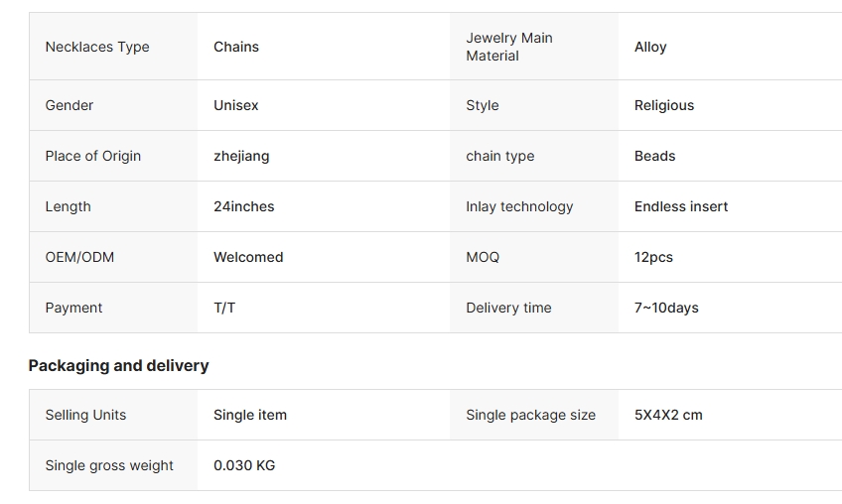842x504 pixels.
Task: Select the Chains value text
Action: pos(236,47)
